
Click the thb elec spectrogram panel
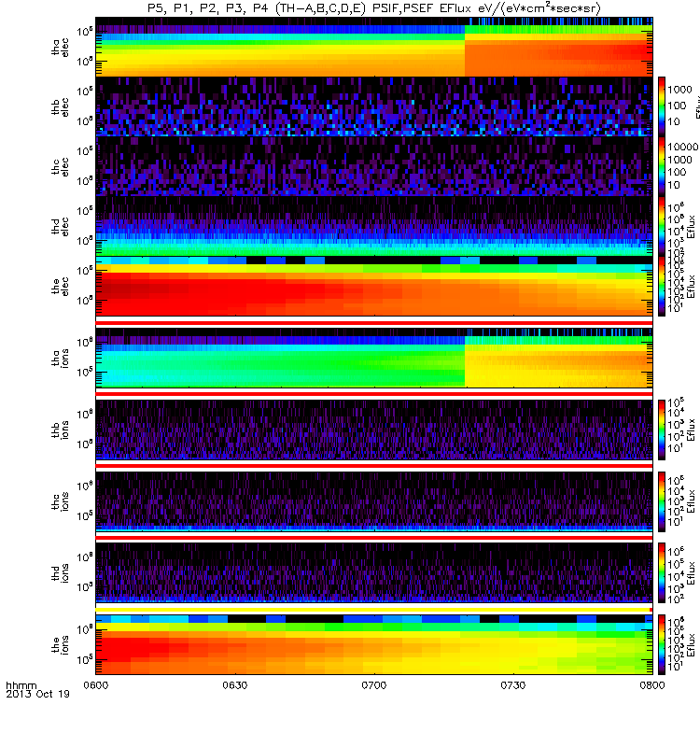click(374, 106)
